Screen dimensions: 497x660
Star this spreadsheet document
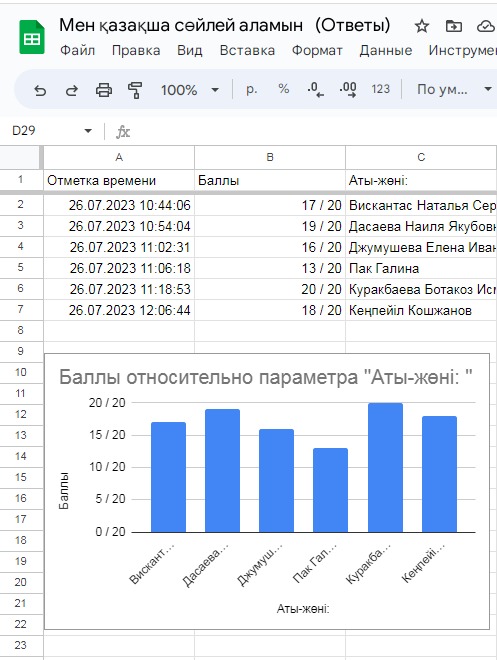(x=422, y=27)
